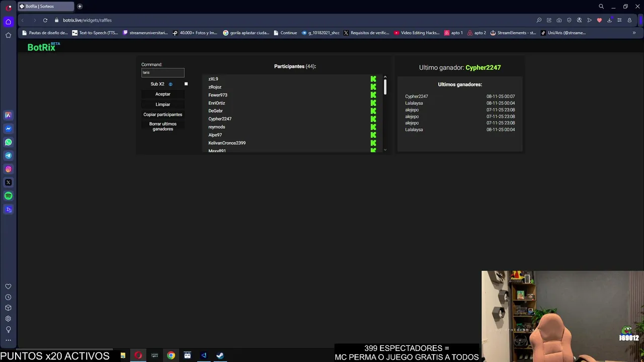Open Messenger in the Opera sidebar
This screenshot has width=644, height=362.
[x=8, y=129]
